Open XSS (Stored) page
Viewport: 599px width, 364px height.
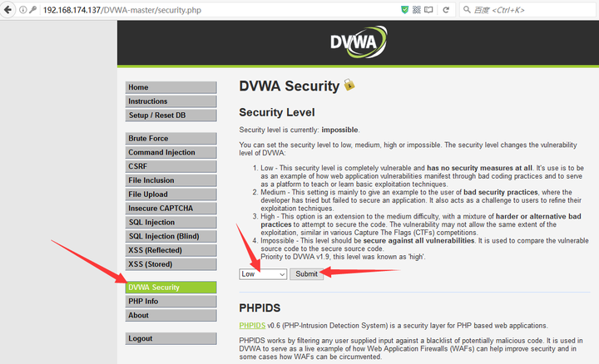tap(171, 264)
